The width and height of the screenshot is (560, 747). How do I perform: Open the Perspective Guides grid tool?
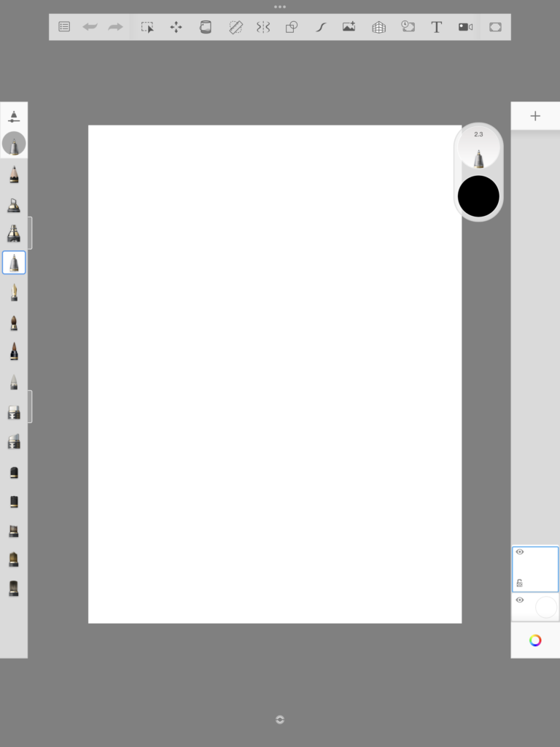[378, 27]
